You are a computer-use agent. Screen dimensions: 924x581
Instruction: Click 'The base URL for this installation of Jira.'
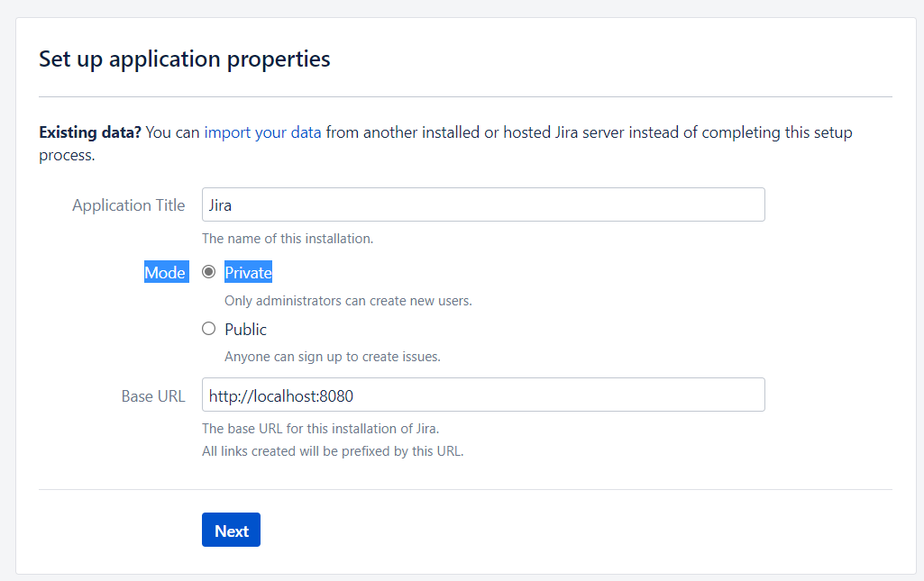click(321, 429)
